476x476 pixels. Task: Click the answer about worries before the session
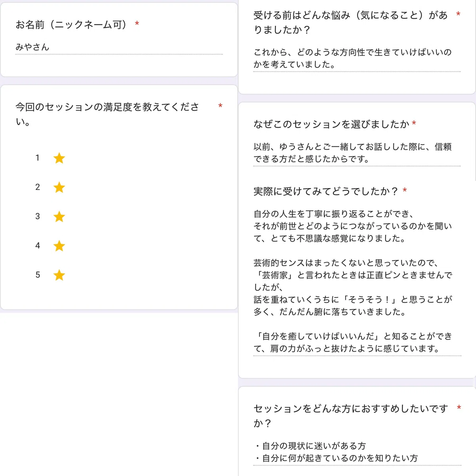[357, 58]
